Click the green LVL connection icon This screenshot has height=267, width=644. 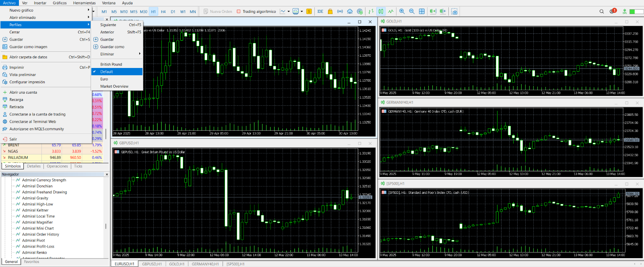(x=625, y=12)
